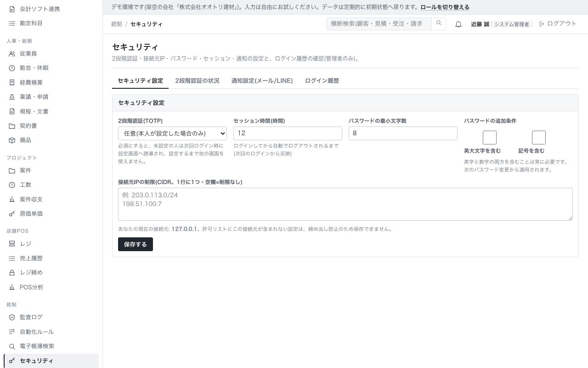Click the 統制 breadcrumb link
The image size is (588, 368).
pyautogui.click(x=117, y=24)
